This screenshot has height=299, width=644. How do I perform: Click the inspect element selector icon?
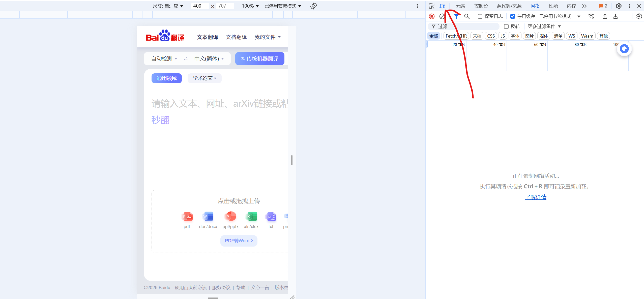click(432, 6)
